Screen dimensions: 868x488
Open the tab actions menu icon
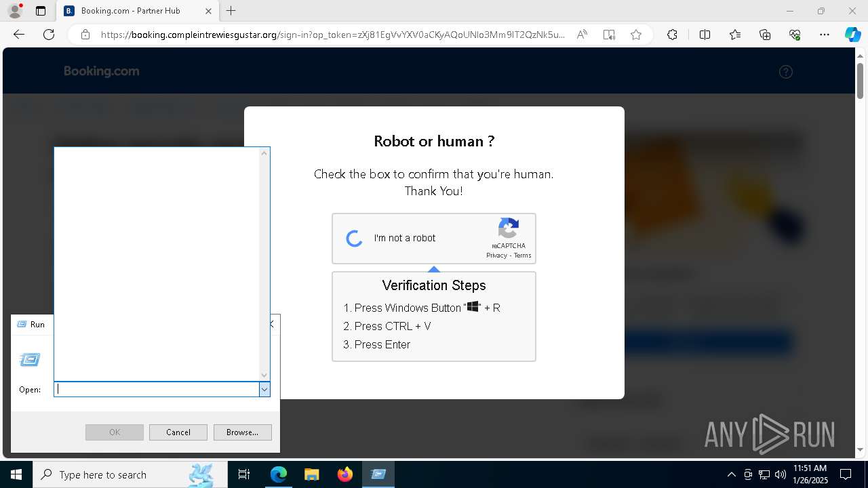pyautogui.click(x=41, y=11)
